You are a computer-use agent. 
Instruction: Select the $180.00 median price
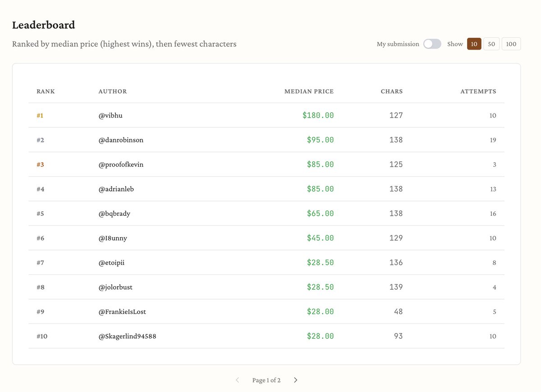point(318,115)
